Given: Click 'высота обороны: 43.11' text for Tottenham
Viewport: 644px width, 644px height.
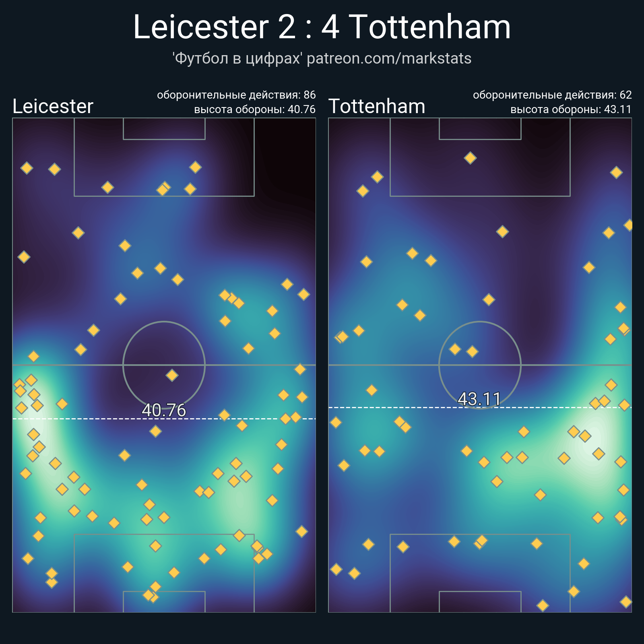Looking at the screenshot, I should coord(571,109).
